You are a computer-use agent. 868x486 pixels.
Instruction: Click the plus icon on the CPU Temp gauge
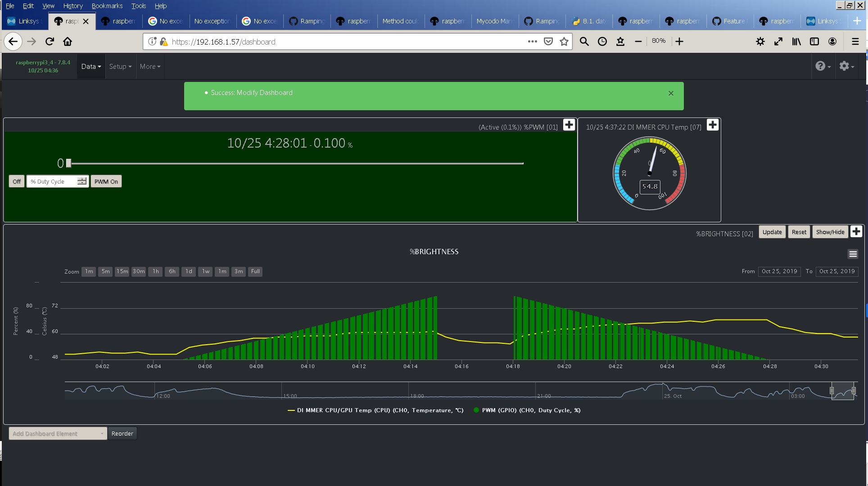pyautogui.click(x=712, y=125)
